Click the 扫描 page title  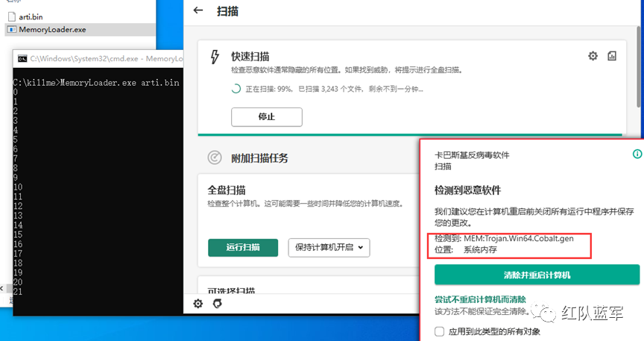pyautogui.click(x=227, y=10)
